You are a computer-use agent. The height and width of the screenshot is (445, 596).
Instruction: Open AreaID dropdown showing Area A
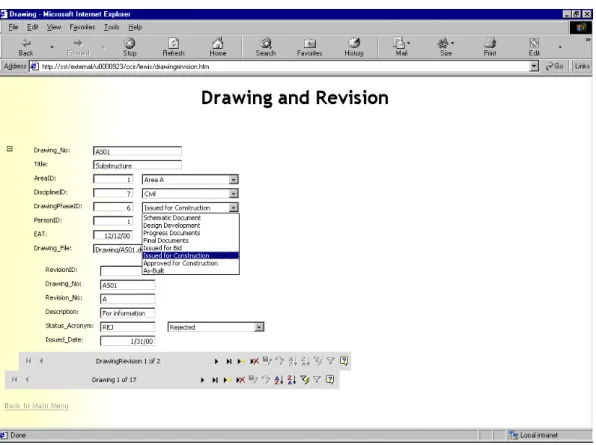[x=233, y=179]
